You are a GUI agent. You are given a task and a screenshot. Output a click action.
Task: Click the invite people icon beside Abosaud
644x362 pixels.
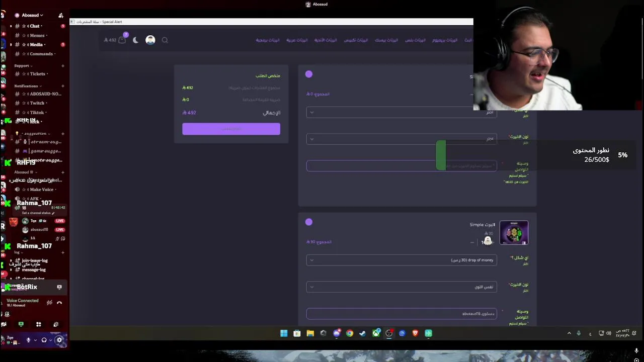[61, 15]
